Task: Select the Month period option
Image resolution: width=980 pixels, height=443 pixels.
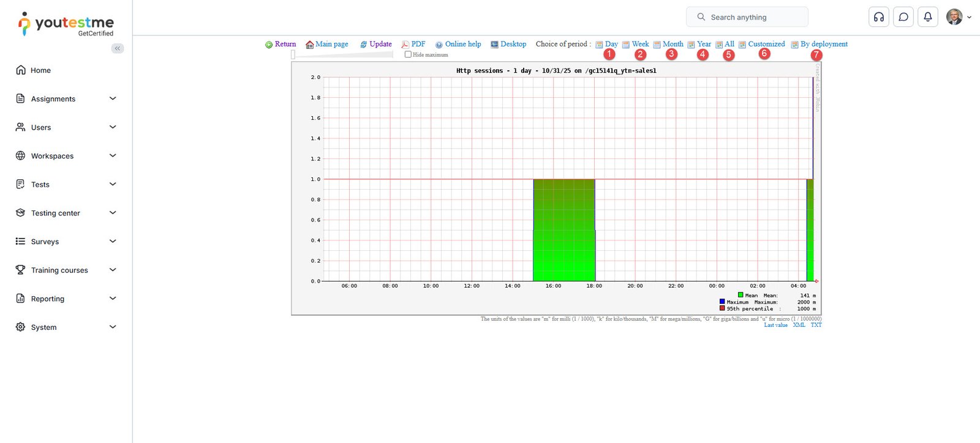Action: click(x=673, y=44)
